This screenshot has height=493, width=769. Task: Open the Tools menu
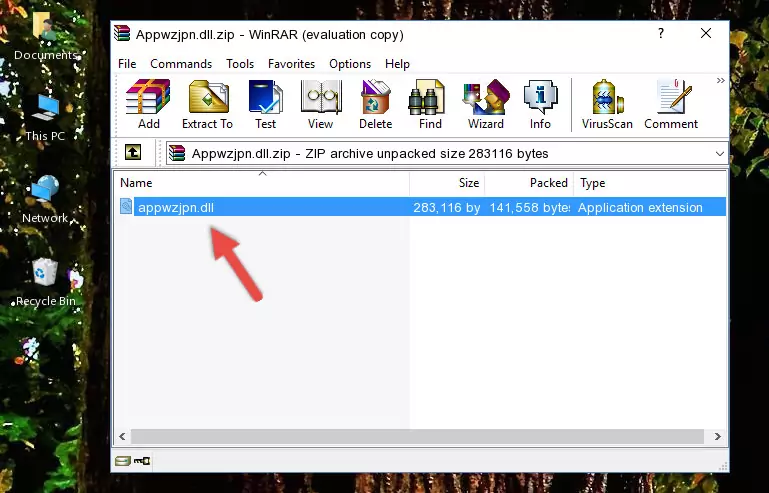(240, 64)
